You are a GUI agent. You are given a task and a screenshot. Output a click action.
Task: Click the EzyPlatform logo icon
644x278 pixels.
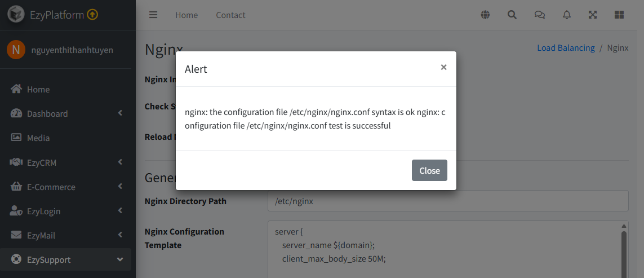pos(16,15)
